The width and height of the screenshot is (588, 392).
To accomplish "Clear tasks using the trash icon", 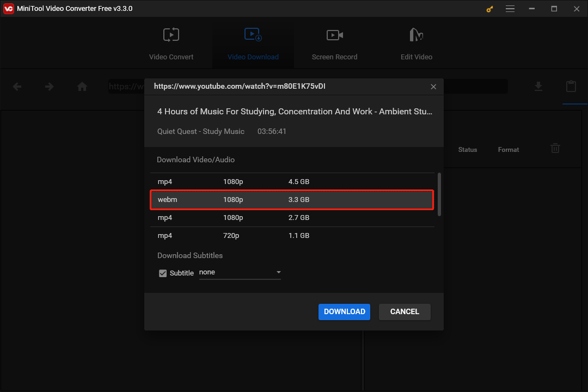I will point(555,148).
